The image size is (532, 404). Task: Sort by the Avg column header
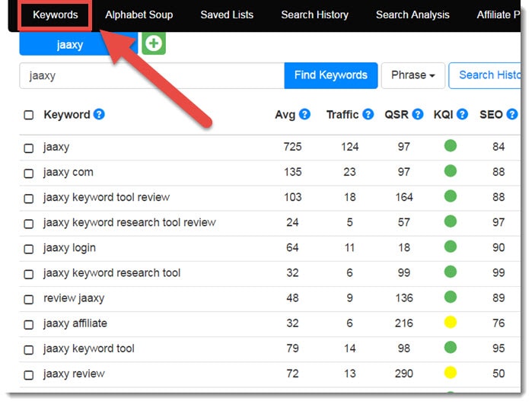(x=285, y=115)
